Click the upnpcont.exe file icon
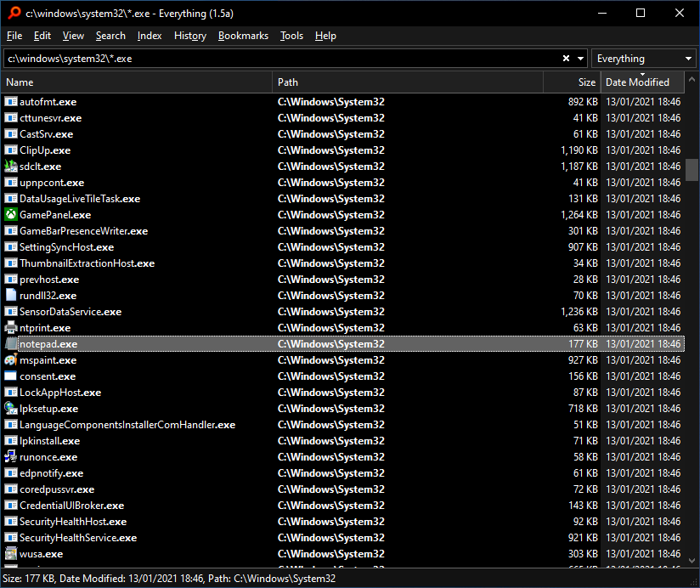Image resolution: width=700 pixels, height=588 pixels. coord(11,183)
